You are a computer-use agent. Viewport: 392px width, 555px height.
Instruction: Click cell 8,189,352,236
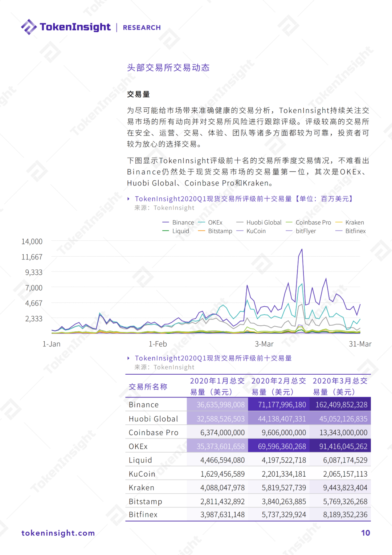[x=340, y=514]
